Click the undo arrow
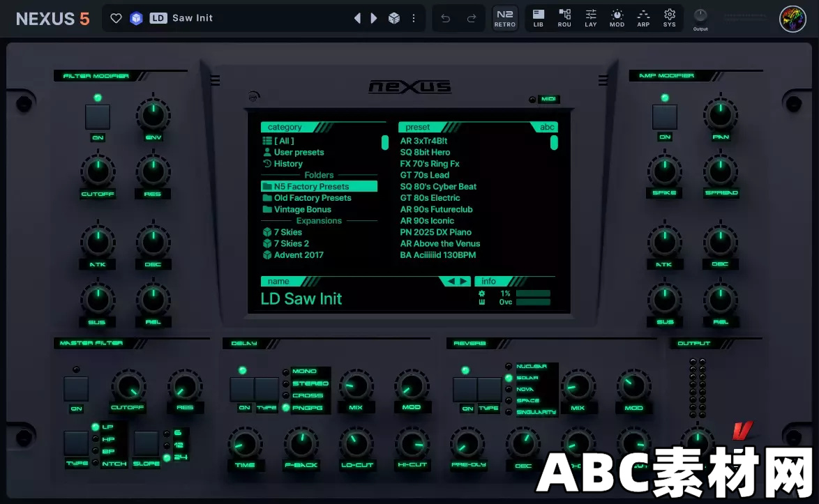The image size is (819, 504). (x=445, y=17)
